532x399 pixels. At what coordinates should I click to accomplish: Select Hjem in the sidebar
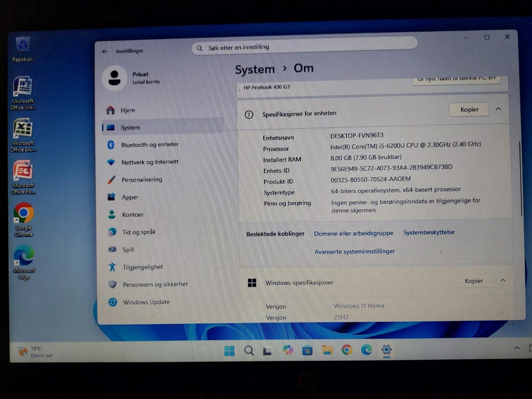[127, 110]
